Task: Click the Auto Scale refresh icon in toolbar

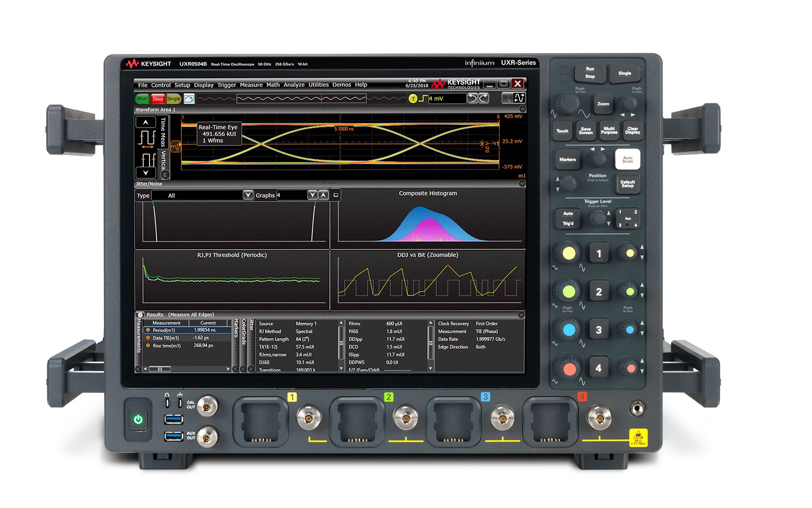Action: coord(189,99)
